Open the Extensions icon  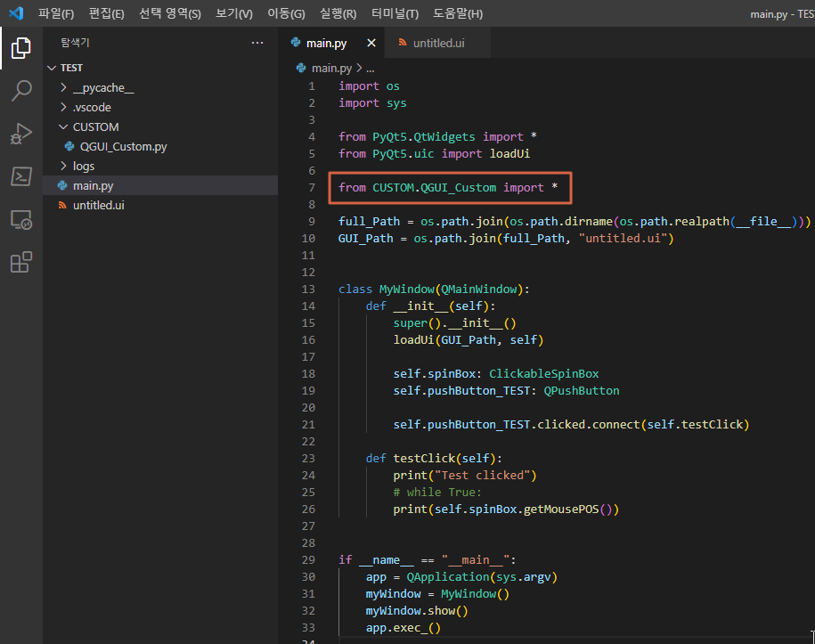20,262
